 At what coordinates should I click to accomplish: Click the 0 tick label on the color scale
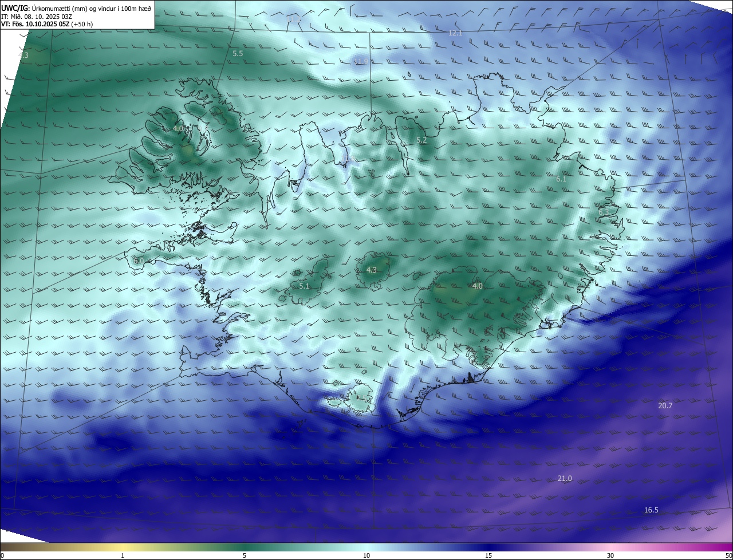tap(2, 556)
